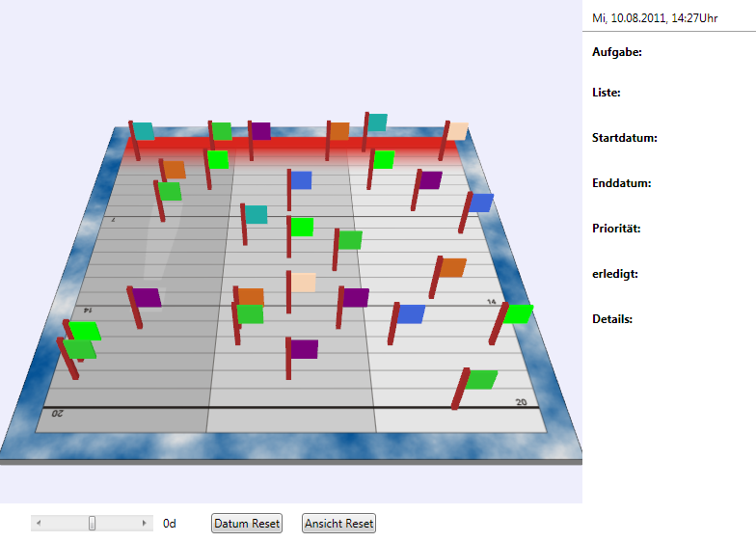Click the day offset slider thumb

click(93, 524)
